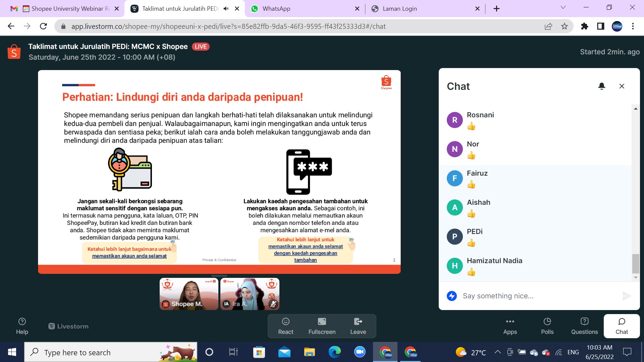644x362 pixels.
Task: Click Aishah's avatar in chat
Action: point(454,207)
